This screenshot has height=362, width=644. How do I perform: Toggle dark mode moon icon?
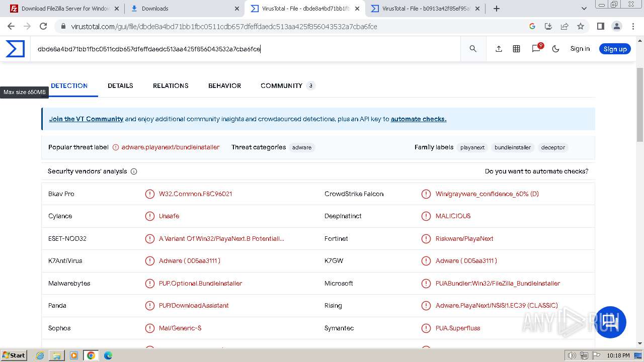click(555, 49)
